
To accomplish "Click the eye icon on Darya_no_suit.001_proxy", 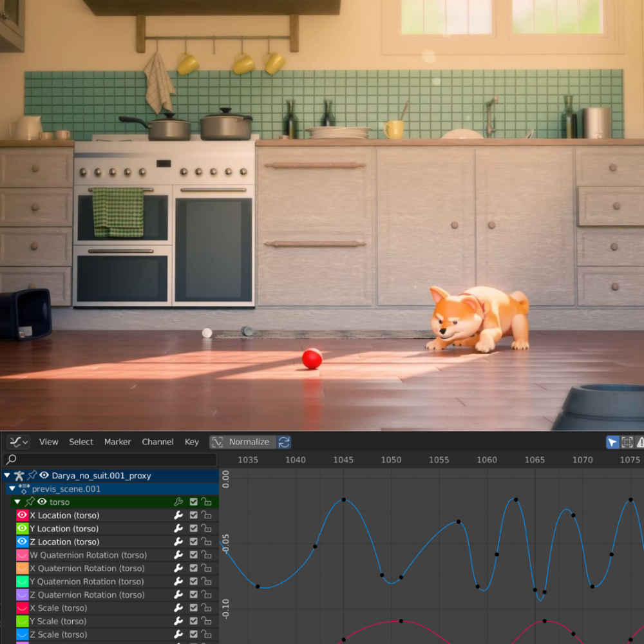I will pyautogui.click(x=44, y=475).
